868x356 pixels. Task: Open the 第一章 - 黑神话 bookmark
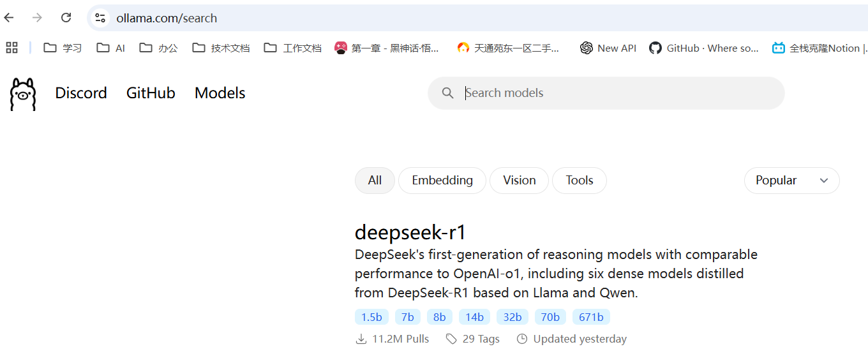pos(387,48)
